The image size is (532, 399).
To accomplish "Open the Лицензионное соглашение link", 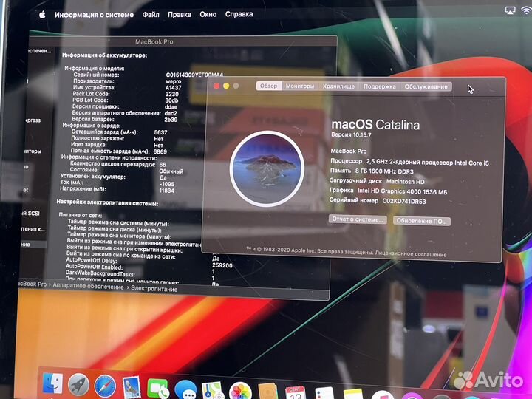I will click(411, 254).
